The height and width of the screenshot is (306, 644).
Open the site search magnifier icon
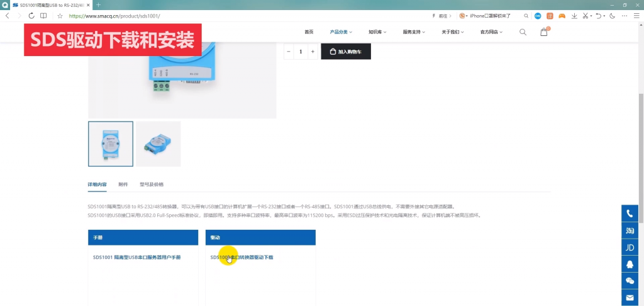click(x=523, y=32)
